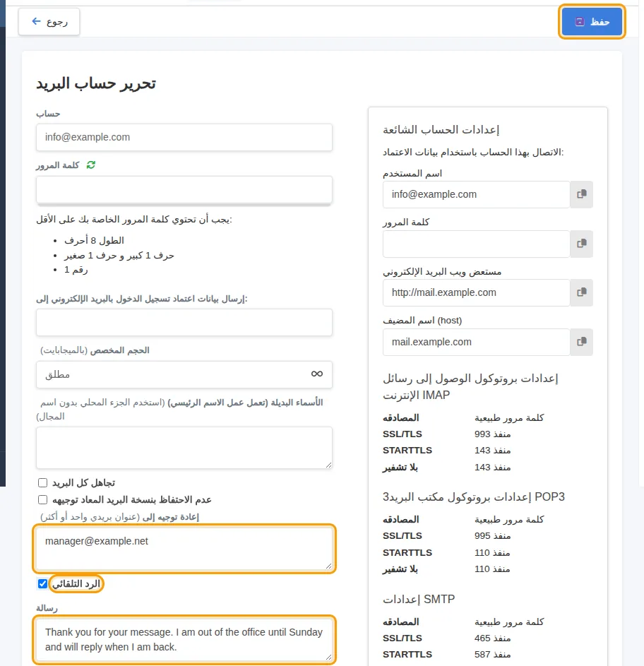Click the empty كلمة المرور field in settings panel
This screenshot has width=644, height=666.
(x=476, y=244)
